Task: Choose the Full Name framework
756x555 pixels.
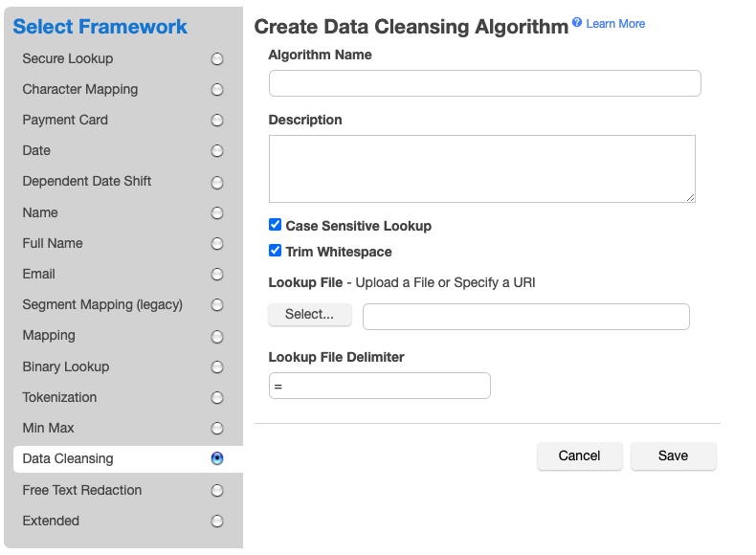Action: 217,244
